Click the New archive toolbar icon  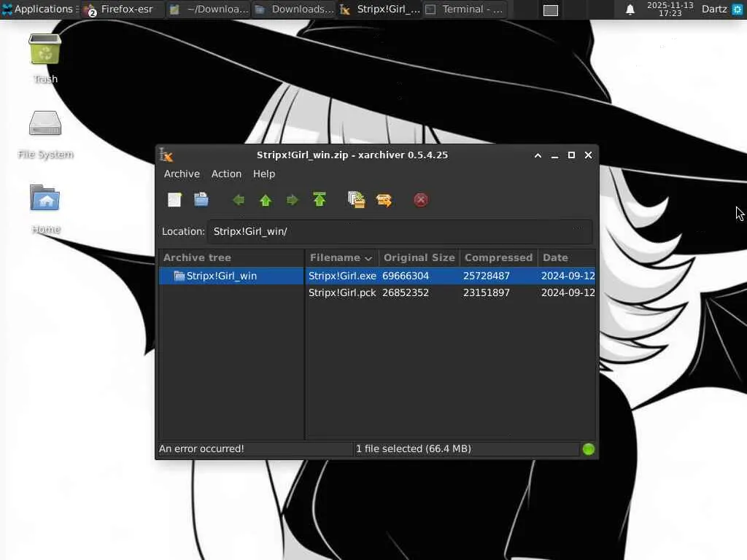[174, 200]
